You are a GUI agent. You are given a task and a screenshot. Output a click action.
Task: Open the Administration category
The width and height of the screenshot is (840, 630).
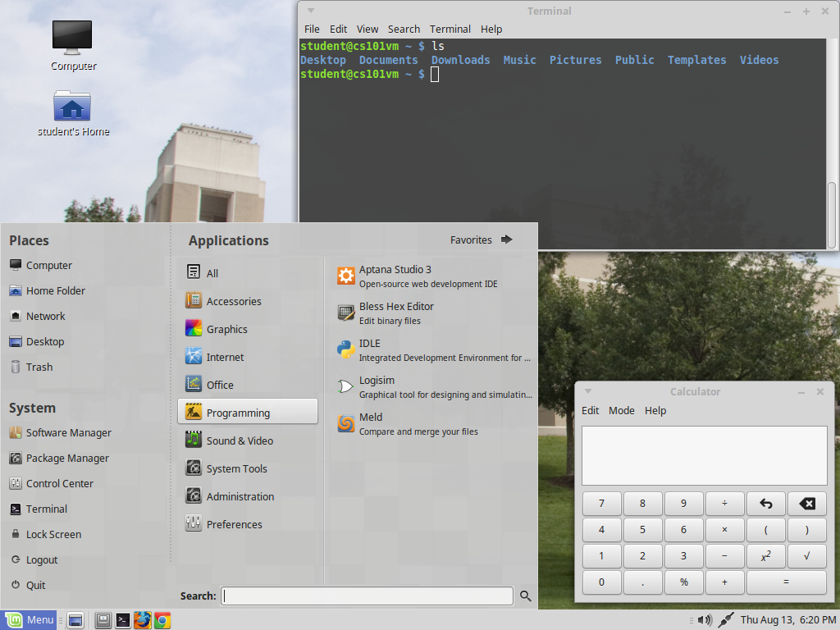(248, 496)
